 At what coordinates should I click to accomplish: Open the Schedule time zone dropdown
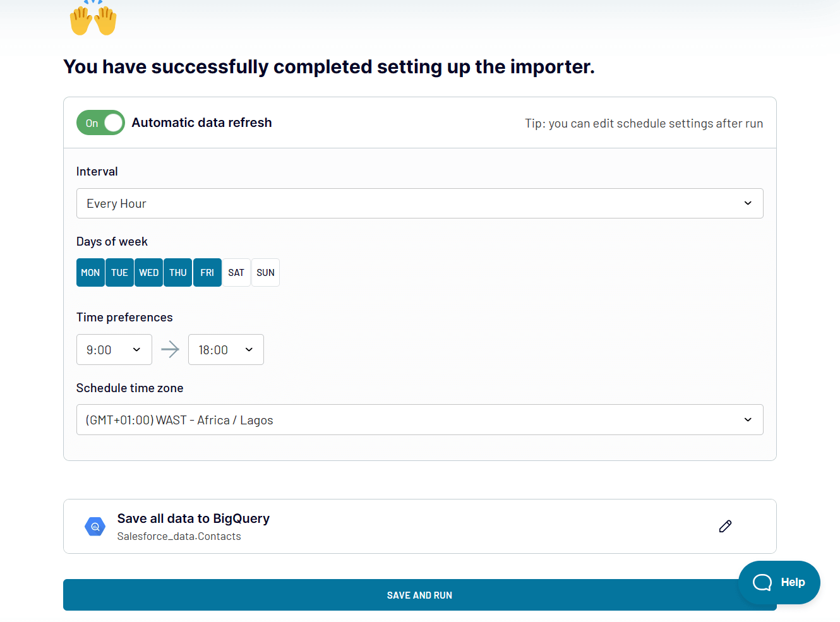(419, 419)
